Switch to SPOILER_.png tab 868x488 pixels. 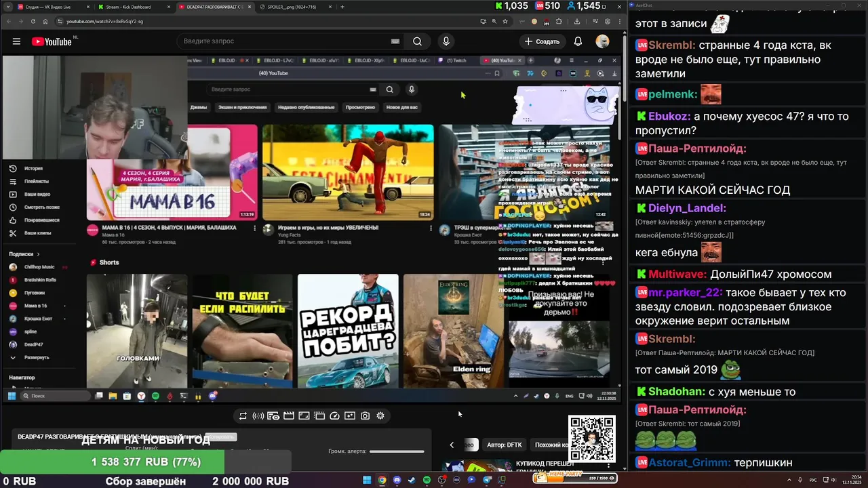click(x=295, y=7)
